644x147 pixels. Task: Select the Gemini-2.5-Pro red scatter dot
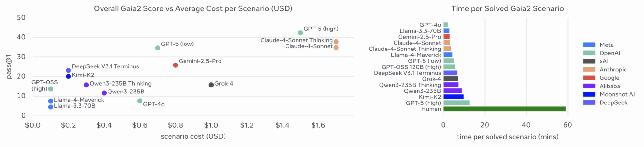coord(175,65)
